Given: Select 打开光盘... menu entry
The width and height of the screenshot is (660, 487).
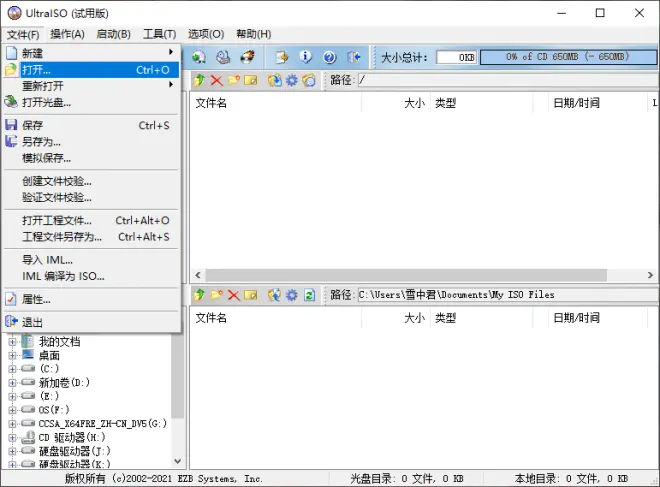Looking at the screenshot, I should point(91,102).
